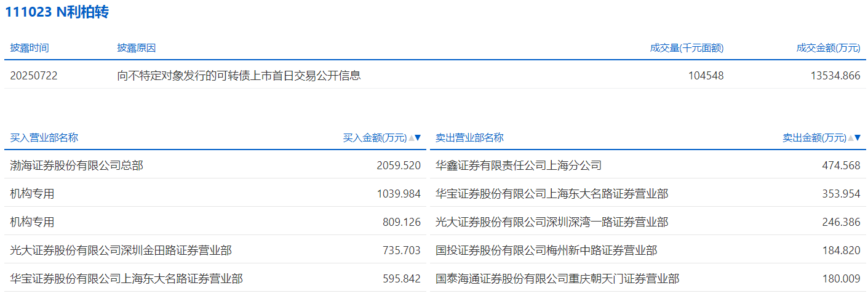Select 国泰海通证券重庆朝天门证券营业部 seller row
The image size is (868, 296).
[x=557, y=279]
